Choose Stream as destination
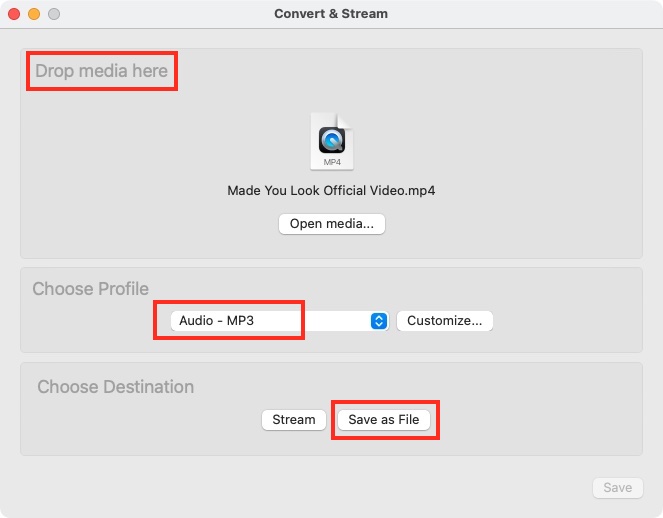Viewport: 663px width, 518px height. pyautogui.click(x=294, y=419)
